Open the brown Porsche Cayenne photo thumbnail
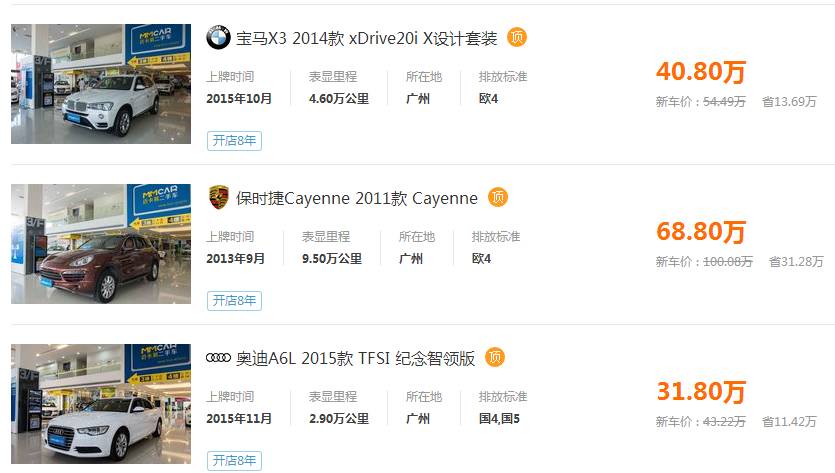 coord(101,244)
